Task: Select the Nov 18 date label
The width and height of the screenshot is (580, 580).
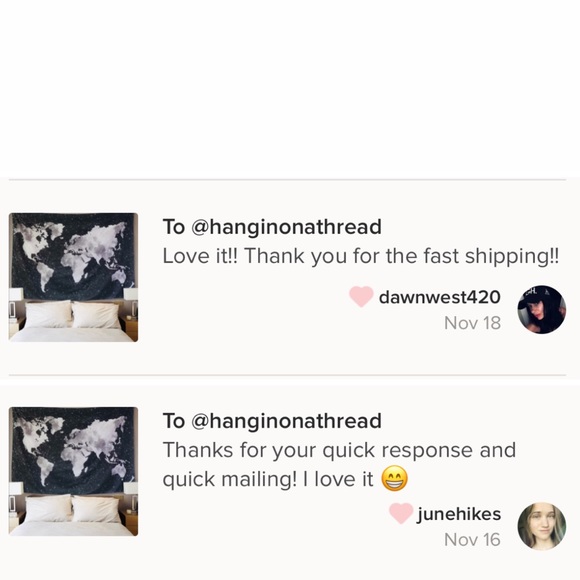Action: (473, 323)
